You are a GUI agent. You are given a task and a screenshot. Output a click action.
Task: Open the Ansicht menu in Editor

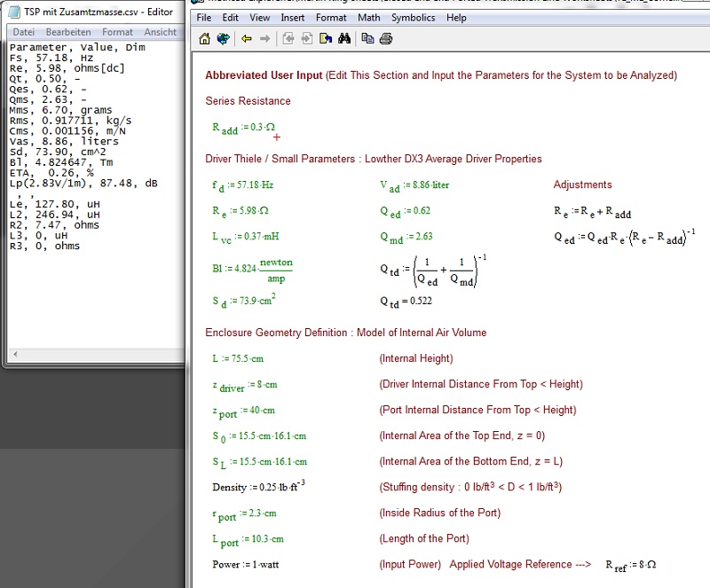pyautogui.click(x=160, y=32)
